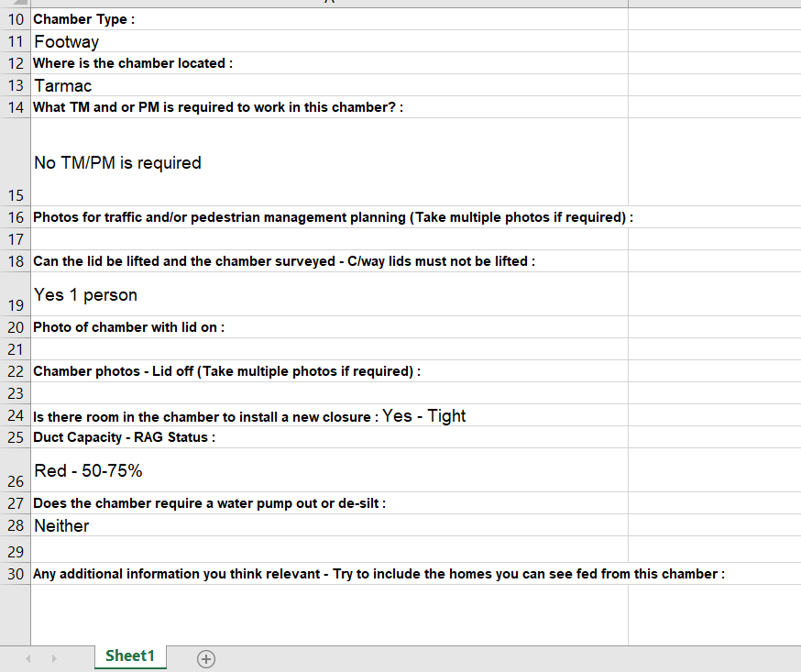801x672 pixels.
Task: Select the 'Yes 1 person' cell
Action: [x=330, y=294]
